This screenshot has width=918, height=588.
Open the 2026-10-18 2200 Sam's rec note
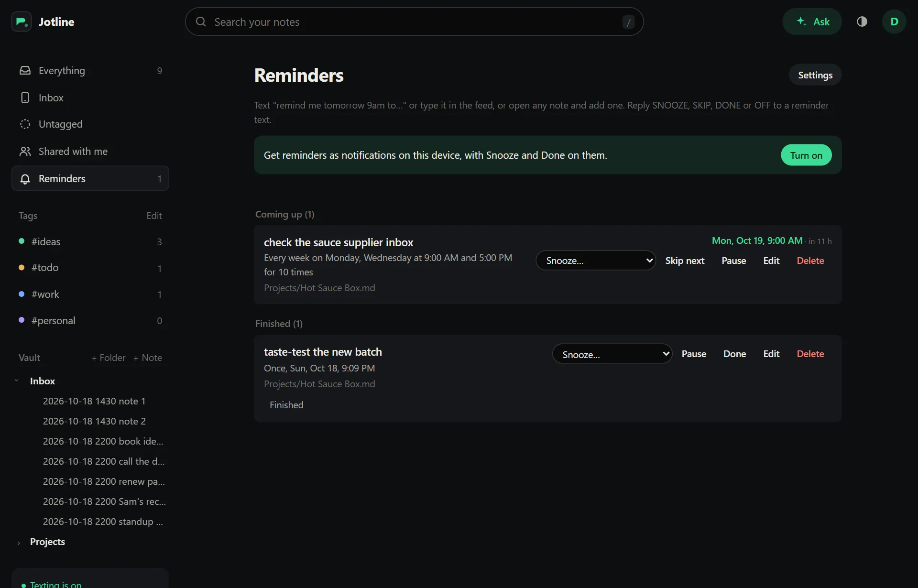coord(104,501)
